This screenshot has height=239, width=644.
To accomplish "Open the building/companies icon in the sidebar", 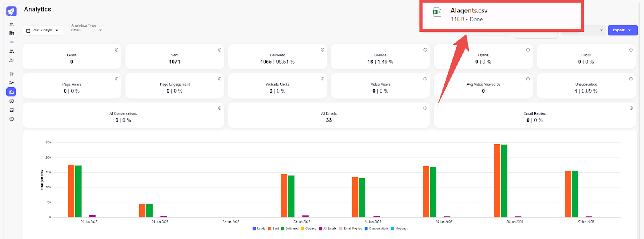I will 11,33.
